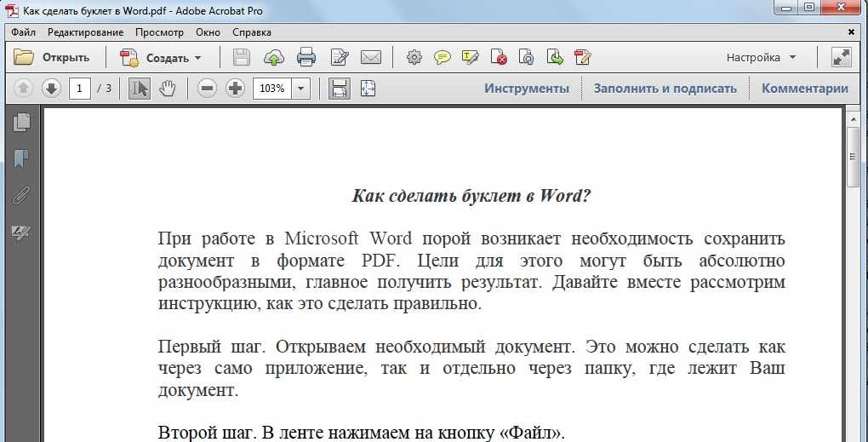Click the page number field
The height and width of the screenshot is (442, 868).
click(x=80, y=88)
